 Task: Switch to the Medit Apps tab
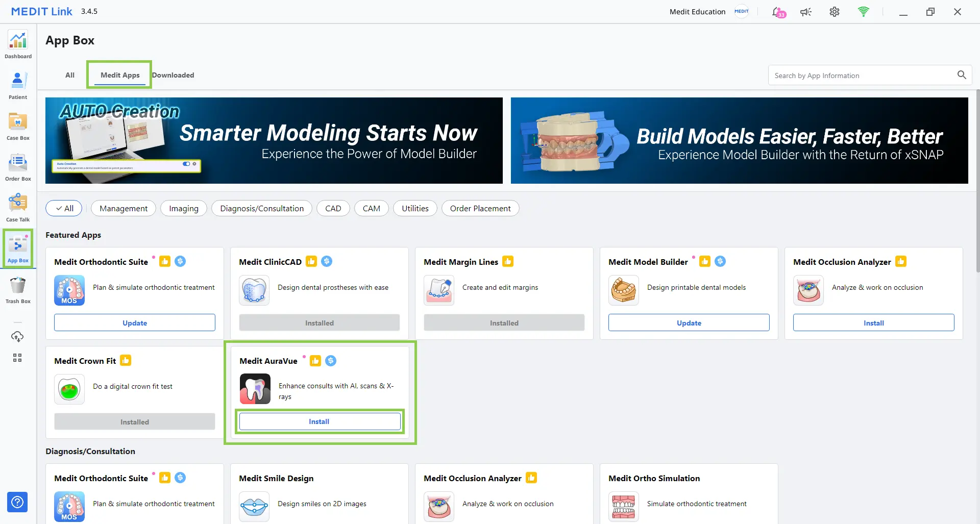(x=120, y=75)
